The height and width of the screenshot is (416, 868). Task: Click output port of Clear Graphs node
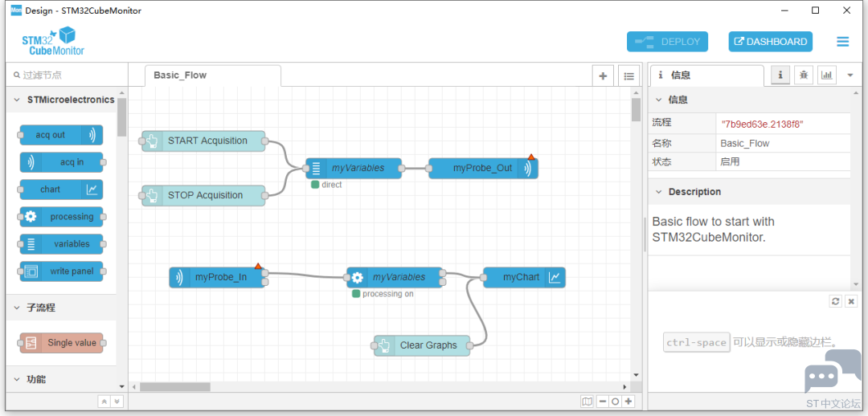click(x=469, y=346)
